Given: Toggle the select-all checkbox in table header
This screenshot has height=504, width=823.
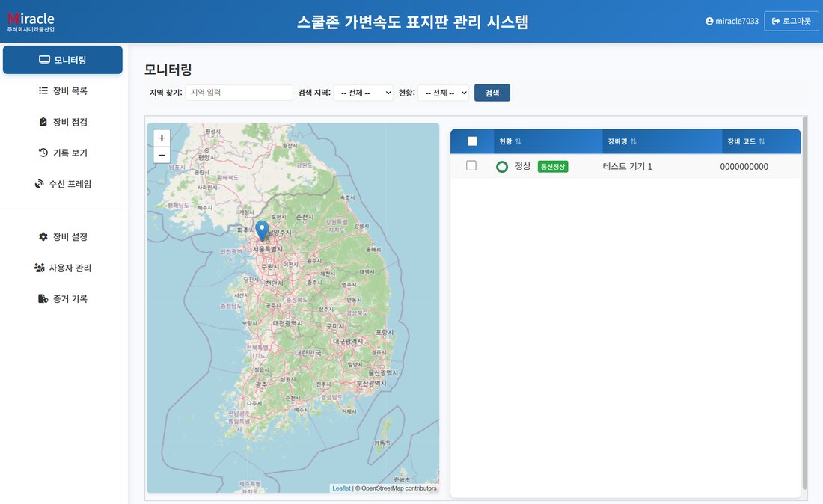Looking at the screenshot, I should coord(472,141).
